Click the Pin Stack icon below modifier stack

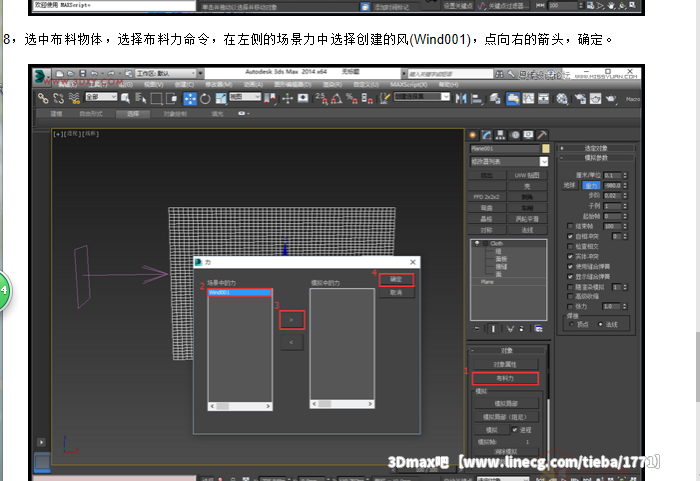pos(477,329)
